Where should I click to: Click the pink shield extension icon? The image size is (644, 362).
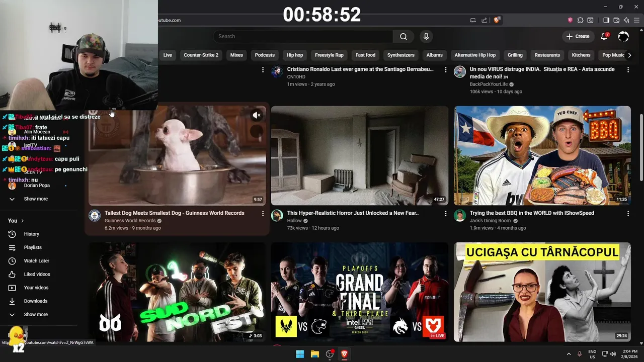(570, 20)
